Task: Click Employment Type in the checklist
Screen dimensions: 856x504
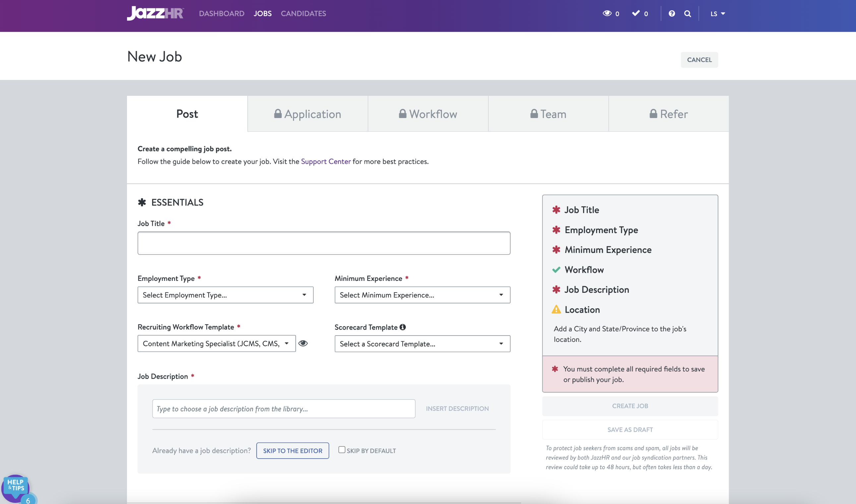Action: pyautogui.click(x=601, y=230)
